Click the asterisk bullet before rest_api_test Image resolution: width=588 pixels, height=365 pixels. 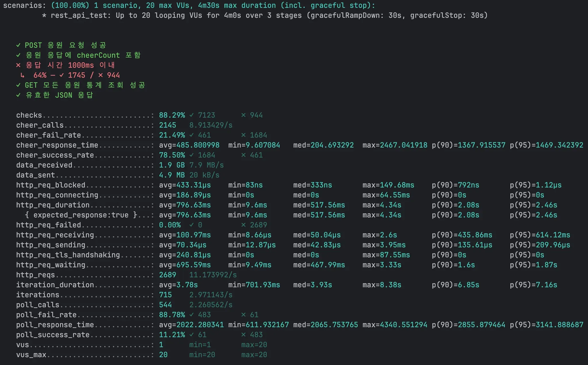[44, 15]
